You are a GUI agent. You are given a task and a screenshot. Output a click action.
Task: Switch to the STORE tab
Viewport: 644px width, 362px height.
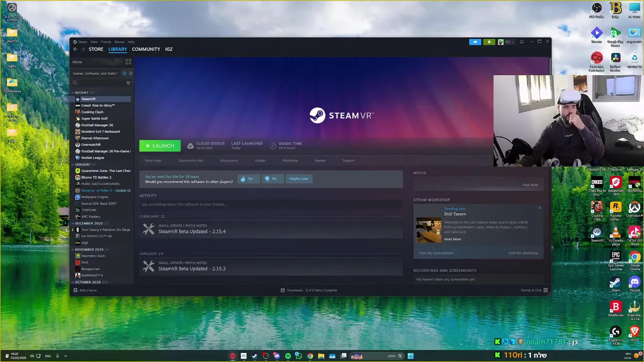click(x=96, y=49)
